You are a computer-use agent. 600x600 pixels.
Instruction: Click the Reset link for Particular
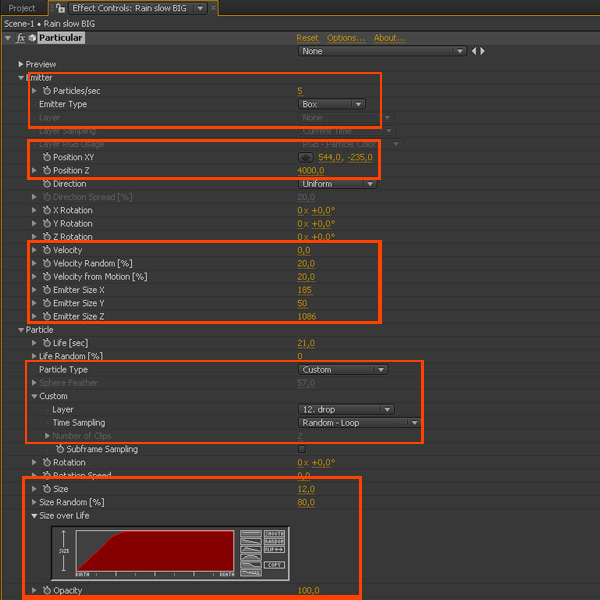pos(307,38)
